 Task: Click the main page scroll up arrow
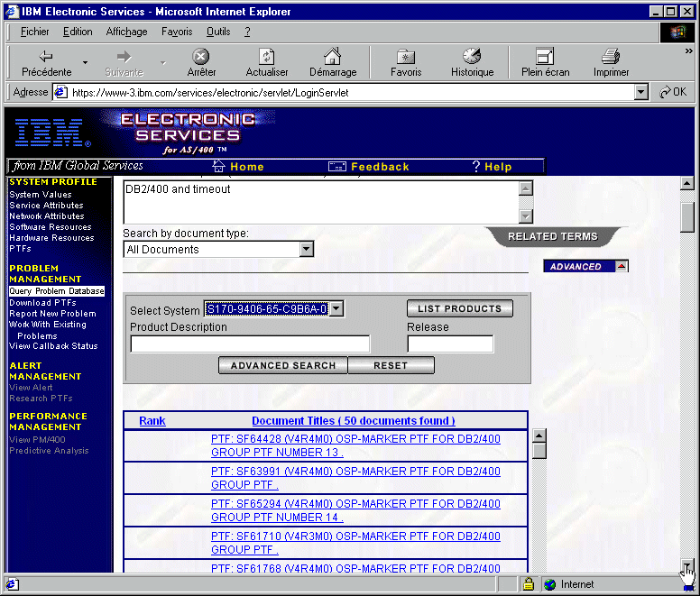point(686,183)
